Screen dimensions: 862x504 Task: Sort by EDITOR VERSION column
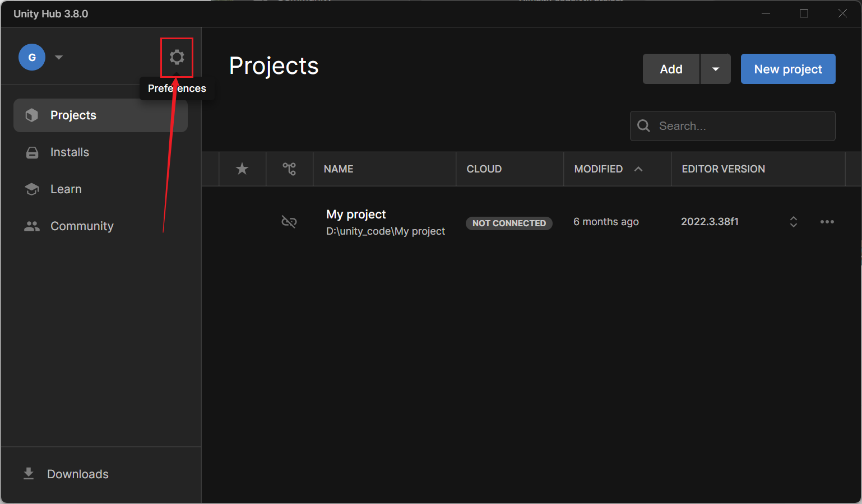tap(724, 169)
